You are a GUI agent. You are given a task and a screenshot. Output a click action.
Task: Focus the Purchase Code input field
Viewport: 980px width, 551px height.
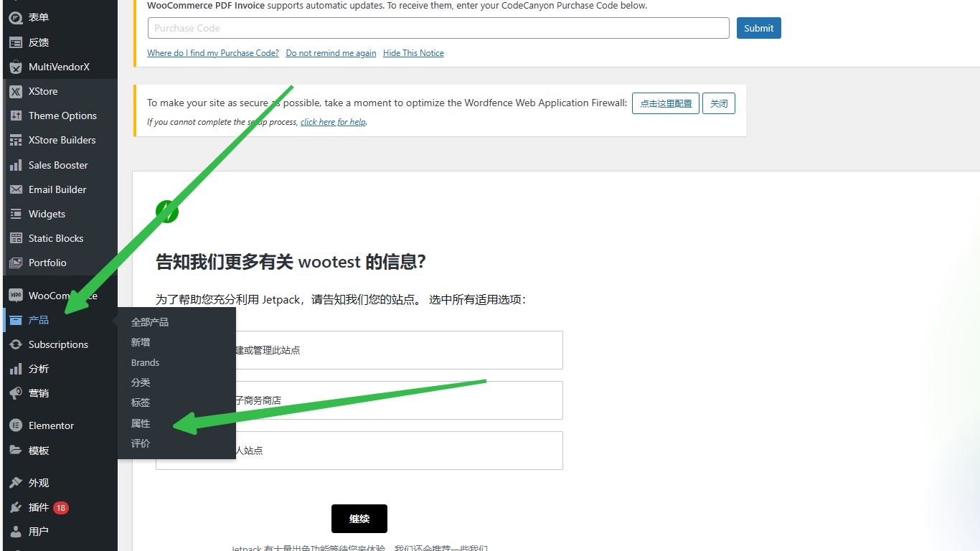click(438, 28)
